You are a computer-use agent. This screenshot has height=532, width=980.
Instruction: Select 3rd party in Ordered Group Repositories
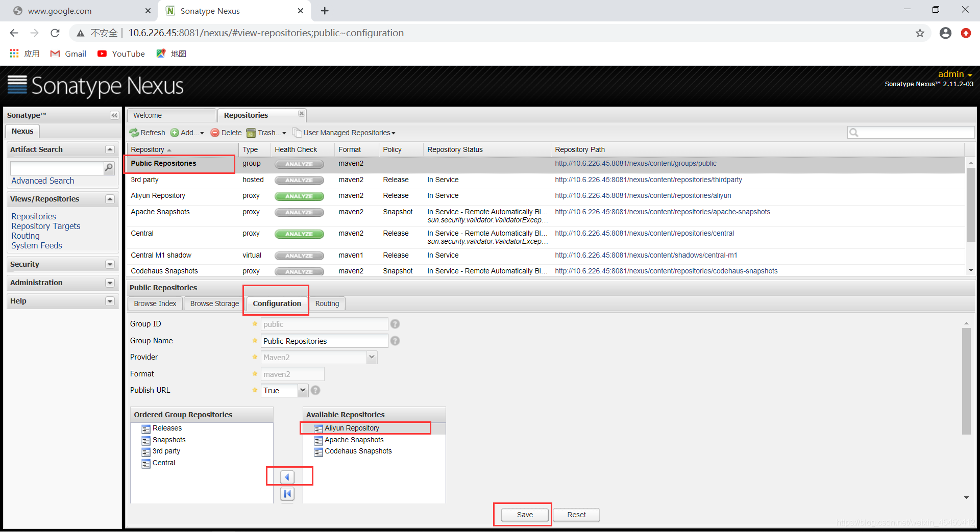[166, 451]
